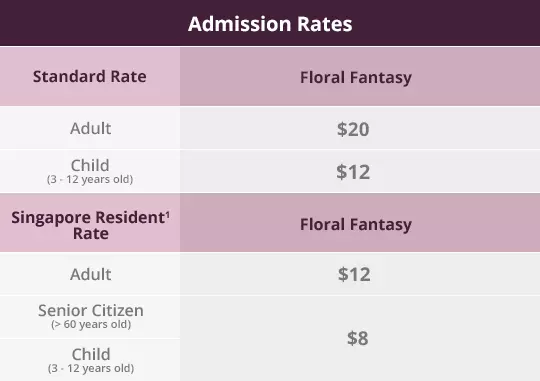Click the second Floral Fantasy column header
Screen dimensions: 540x381
(x=356, y=224)
